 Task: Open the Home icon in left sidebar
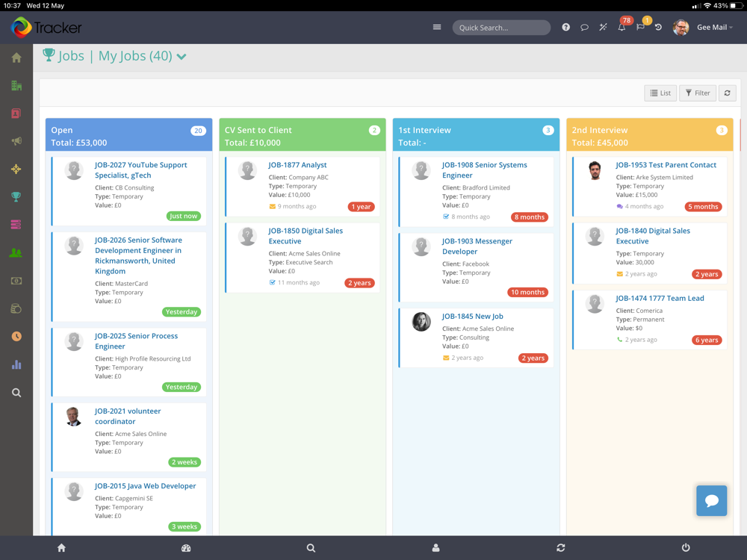pos(16,57)
